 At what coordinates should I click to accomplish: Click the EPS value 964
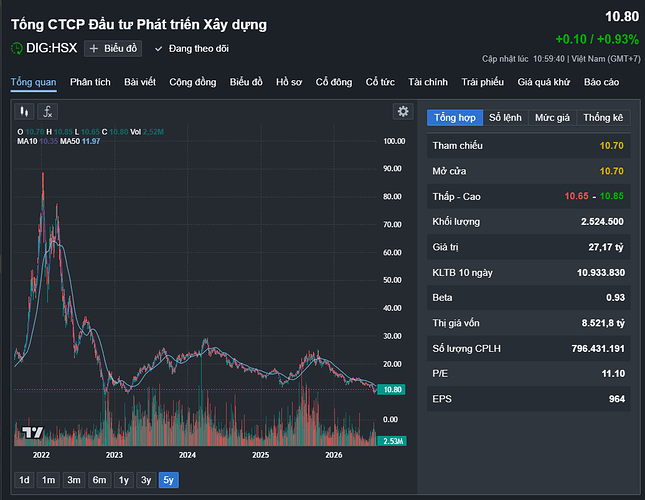coord(617,399)
